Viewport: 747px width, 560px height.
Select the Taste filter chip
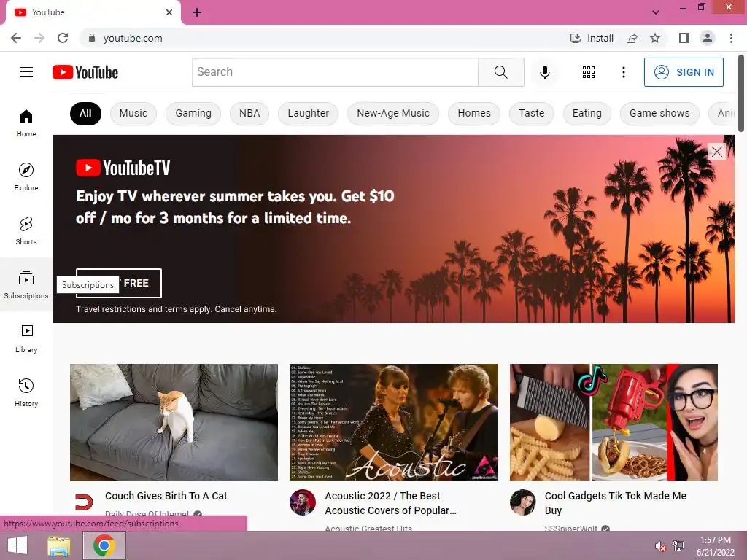pos(532,113)
